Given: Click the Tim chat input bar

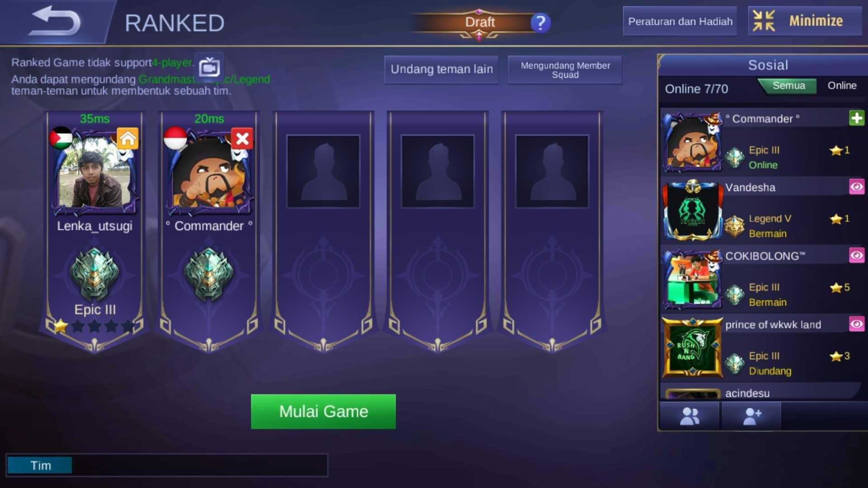Looking at the screenshot, I should click(x=167, y=465).
